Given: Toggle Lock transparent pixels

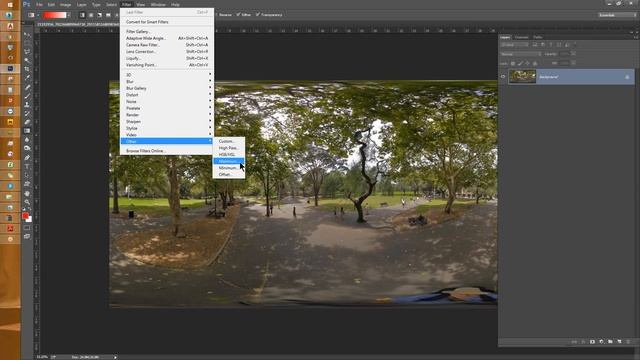Looking at the screenshot, I should (x=513, y=63).
